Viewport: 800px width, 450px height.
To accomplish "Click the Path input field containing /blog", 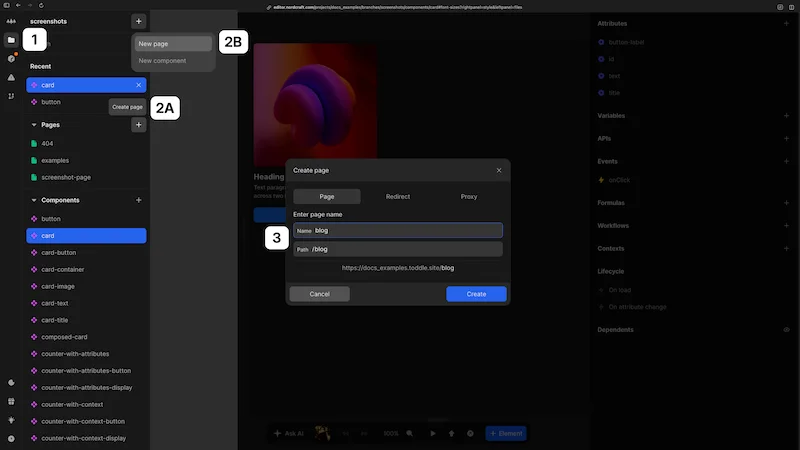I will pos(397,249).
